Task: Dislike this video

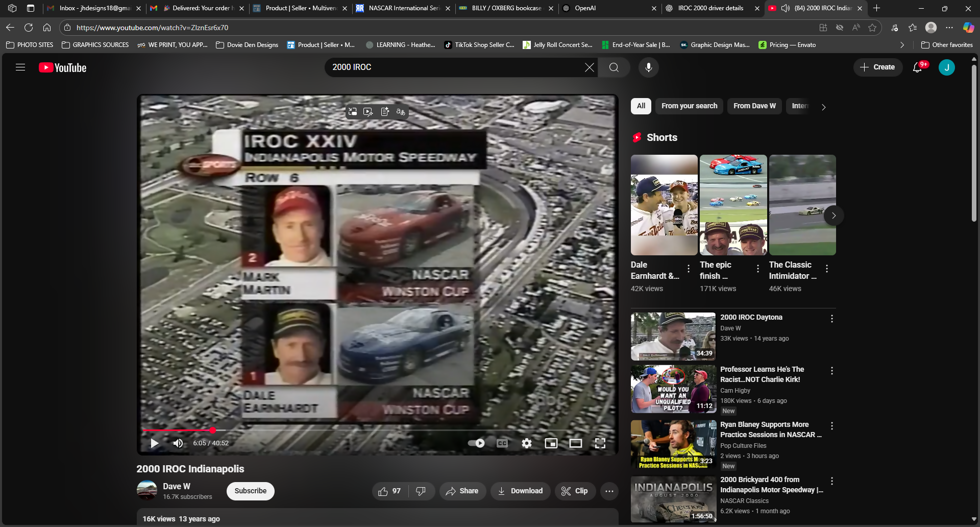Action: click(x=421, y=491)
